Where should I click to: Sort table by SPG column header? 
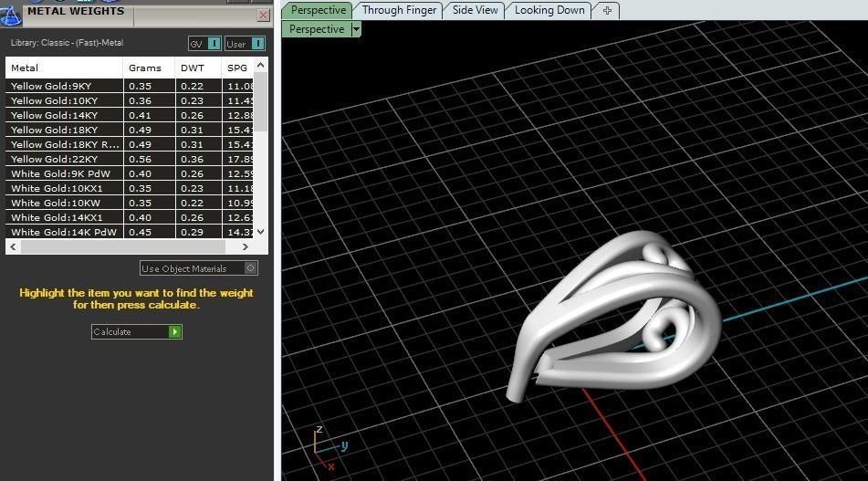click(x=238, y=68)
